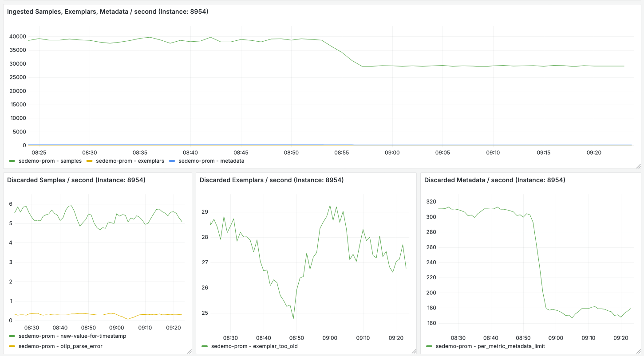Expand the Discarded Exemplars panel title menu
The width and height of the screenshot is (644, 356).
coord(272,180)
